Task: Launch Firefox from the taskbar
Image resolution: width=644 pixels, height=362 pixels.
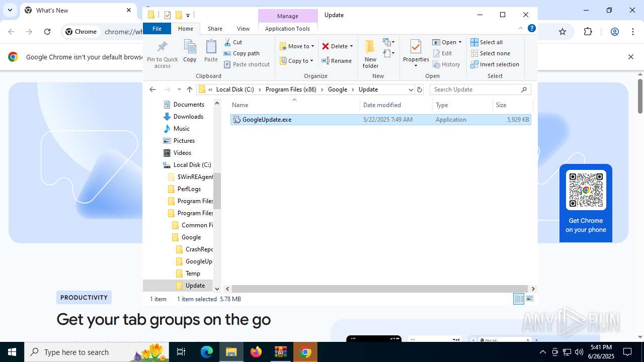Action: point(256,352)
